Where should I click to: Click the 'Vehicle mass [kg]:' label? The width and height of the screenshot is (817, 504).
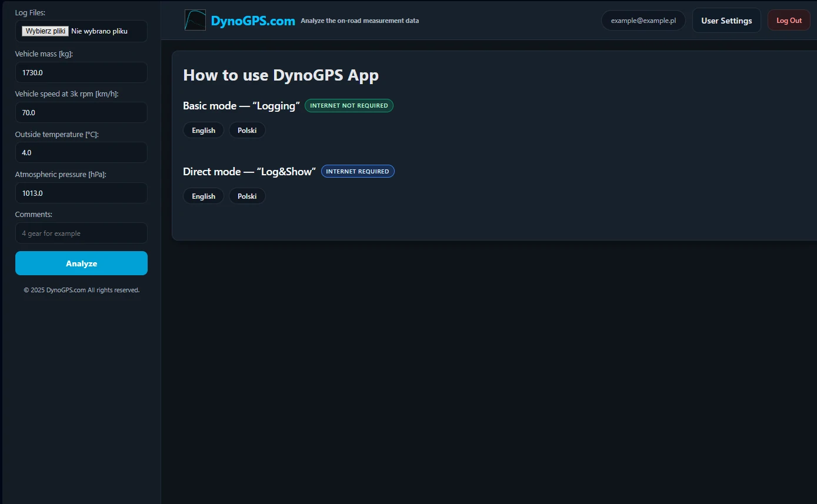coord(44,54)
